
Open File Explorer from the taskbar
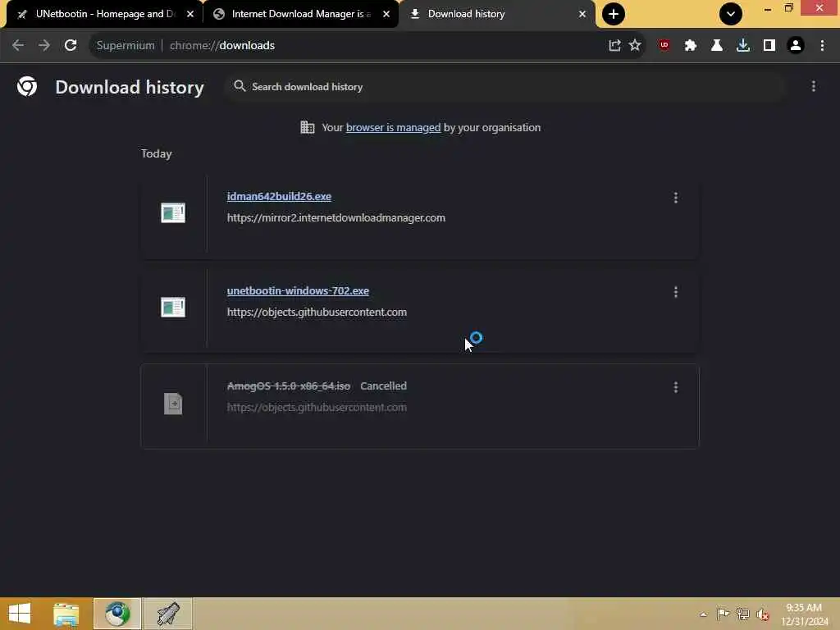coord(66,614)
